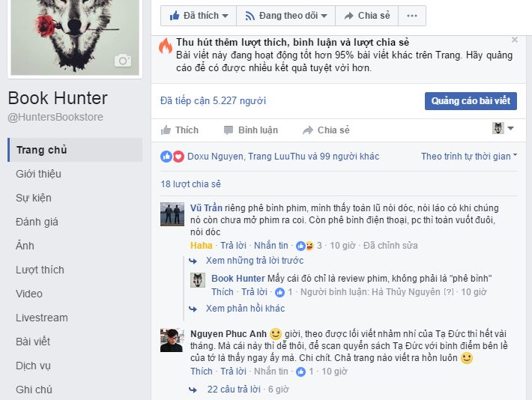Open the comment-as wolf avatar selector dropdown
532x400 pixels.
click(x=503, y=128)
